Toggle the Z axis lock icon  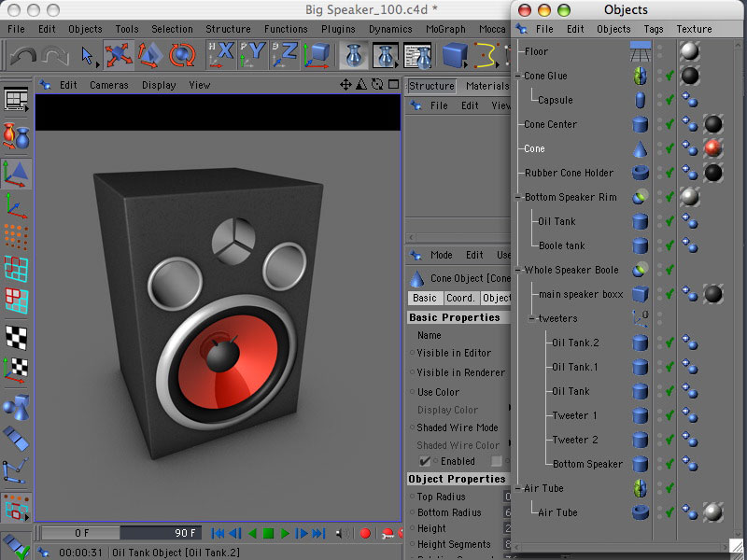[x=285, y=56]
